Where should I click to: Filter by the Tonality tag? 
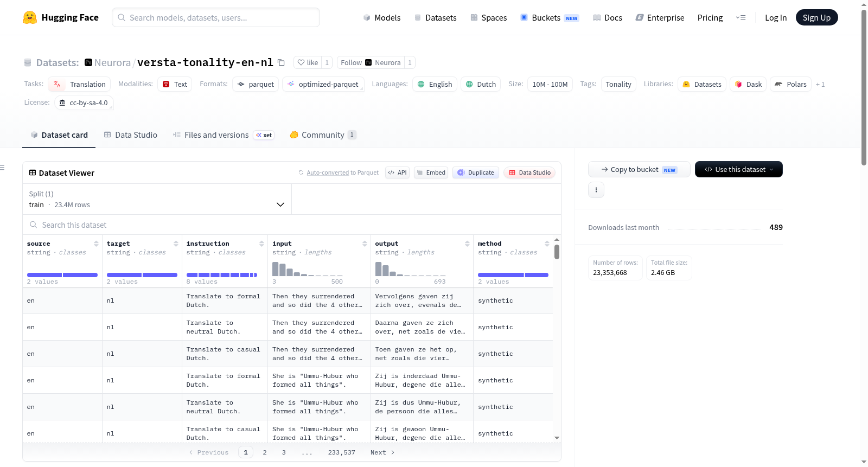click(618, 84)
